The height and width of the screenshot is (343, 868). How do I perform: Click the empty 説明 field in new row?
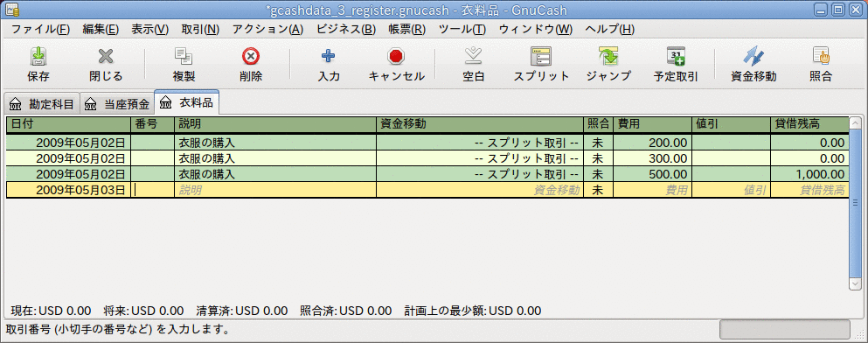(275, 190)
